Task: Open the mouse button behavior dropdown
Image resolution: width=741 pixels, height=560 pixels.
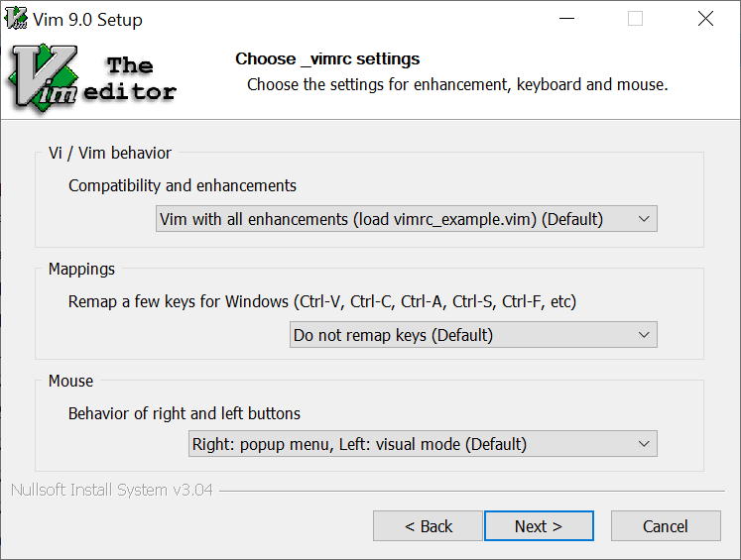Action: click(423, 444)
